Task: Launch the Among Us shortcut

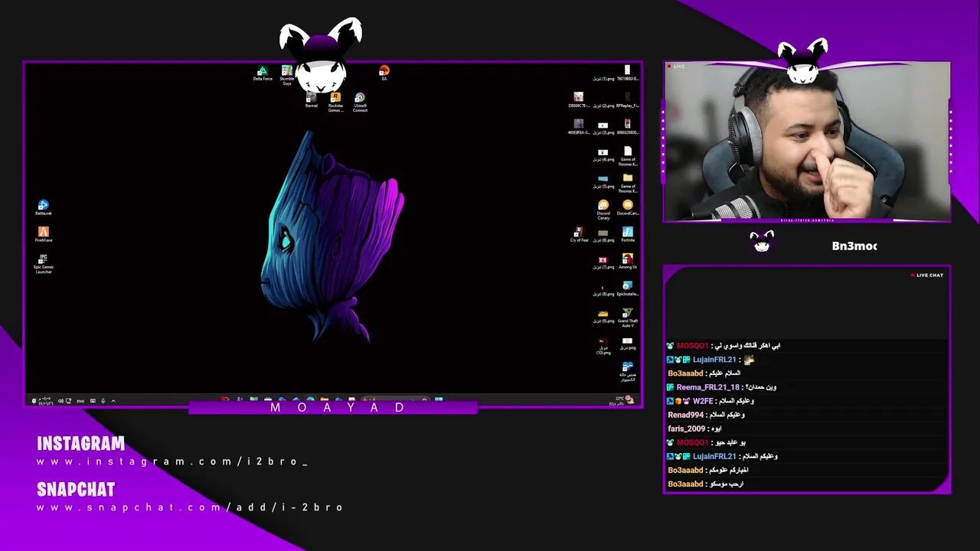Action: 628,261
